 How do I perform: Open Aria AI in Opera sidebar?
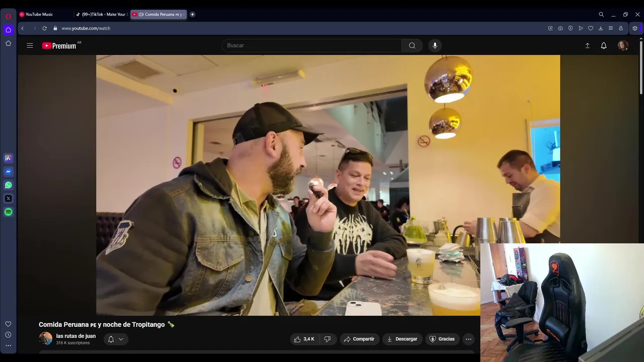(x=8, y=158)
